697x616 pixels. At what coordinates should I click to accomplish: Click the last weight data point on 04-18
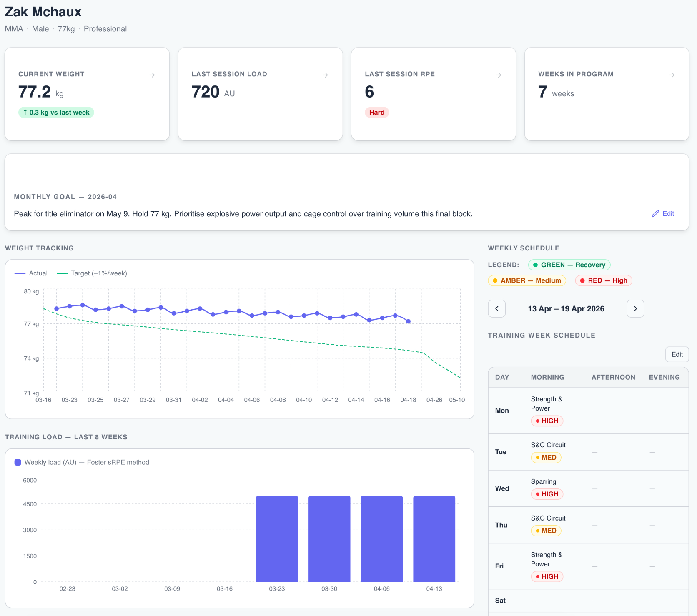[409, 321]
